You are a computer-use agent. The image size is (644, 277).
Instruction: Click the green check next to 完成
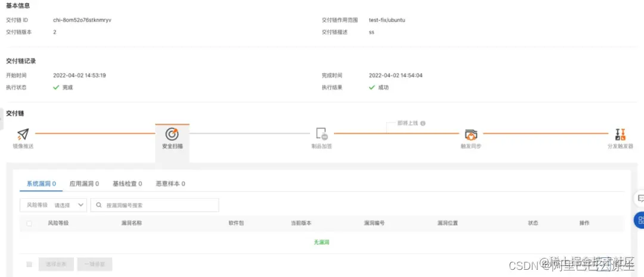(x=56, y=87)
